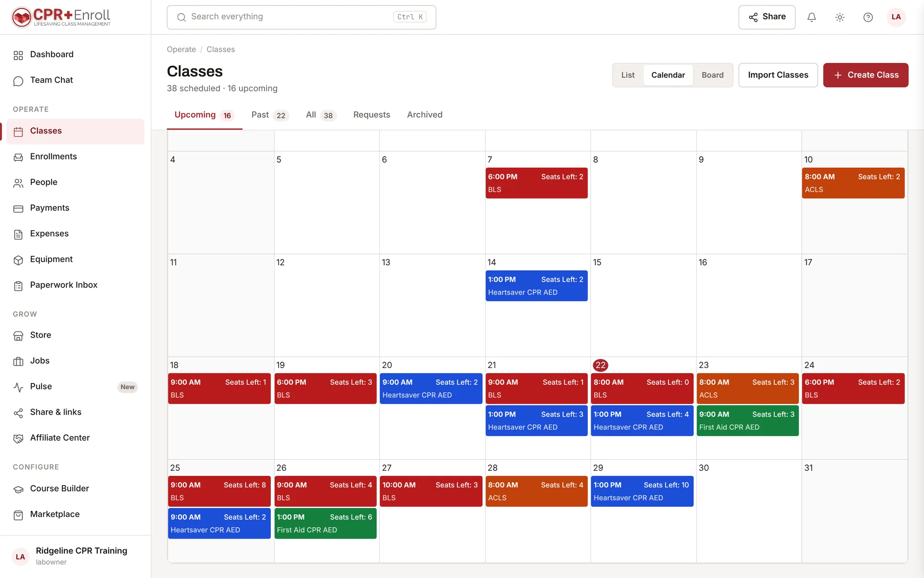Open the Requests tab

pos(371,115)
